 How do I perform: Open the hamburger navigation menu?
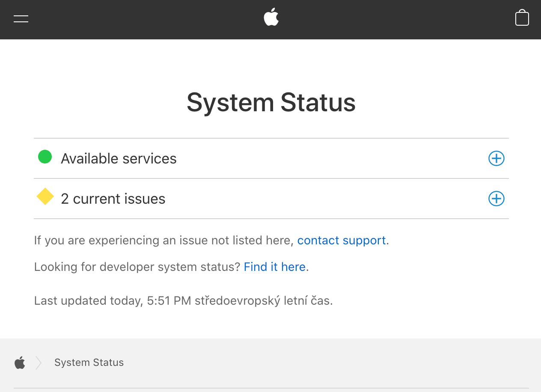(x=21, y=19)
